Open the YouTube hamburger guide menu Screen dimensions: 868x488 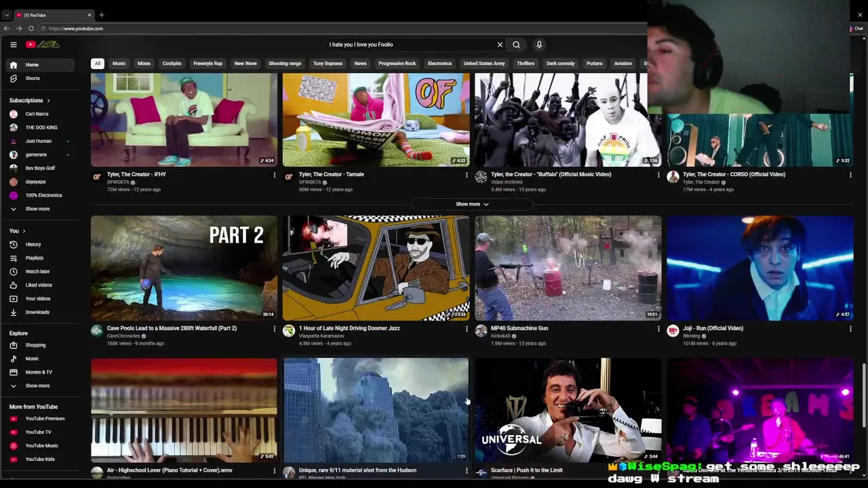[13, 45]
